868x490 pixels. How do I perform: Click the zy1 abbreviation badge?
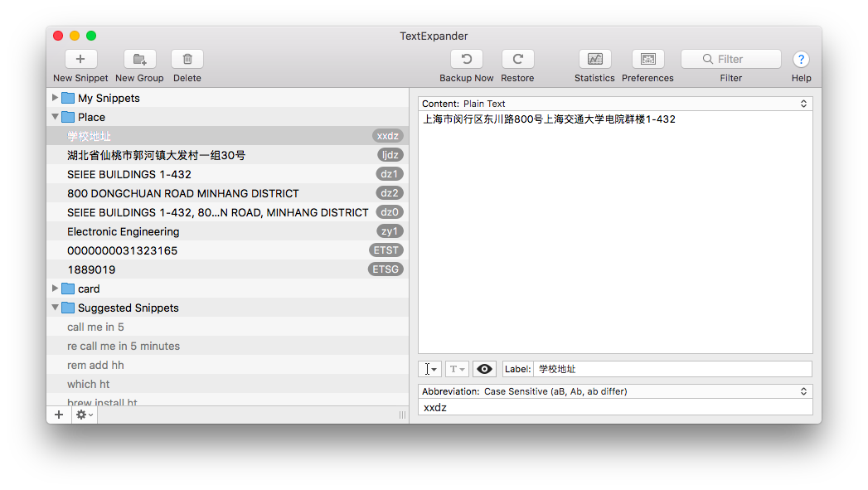coord(389,230)
